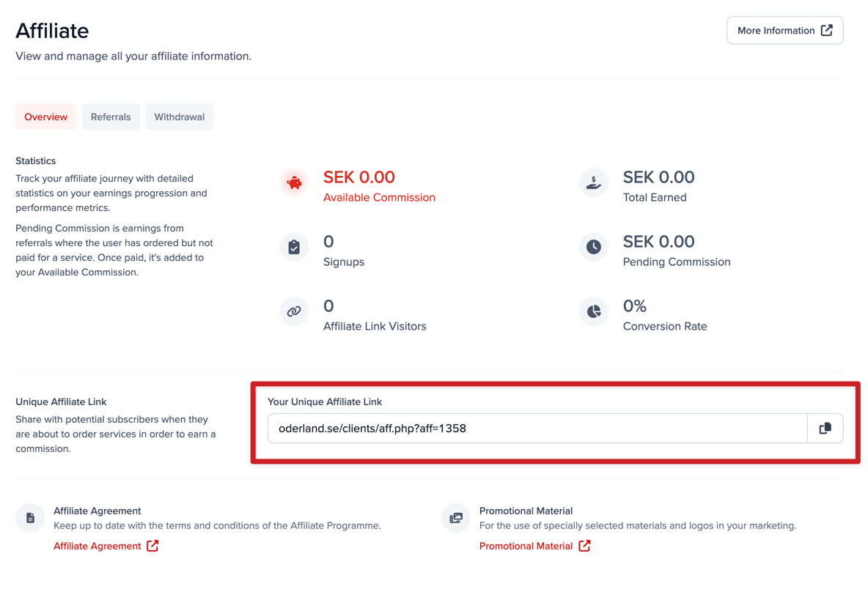
Task: Click the Signups clipboard check icon
Action: [x=294, y=247]
